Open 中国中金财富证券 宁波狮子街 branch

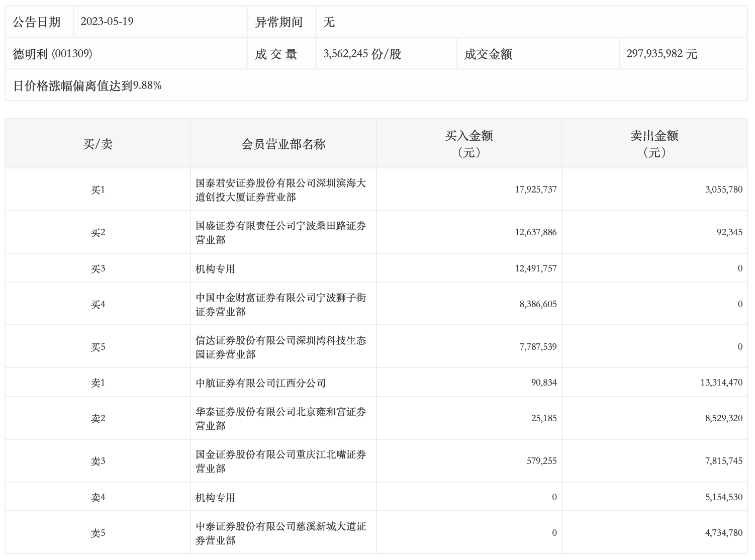coord(280,305)
